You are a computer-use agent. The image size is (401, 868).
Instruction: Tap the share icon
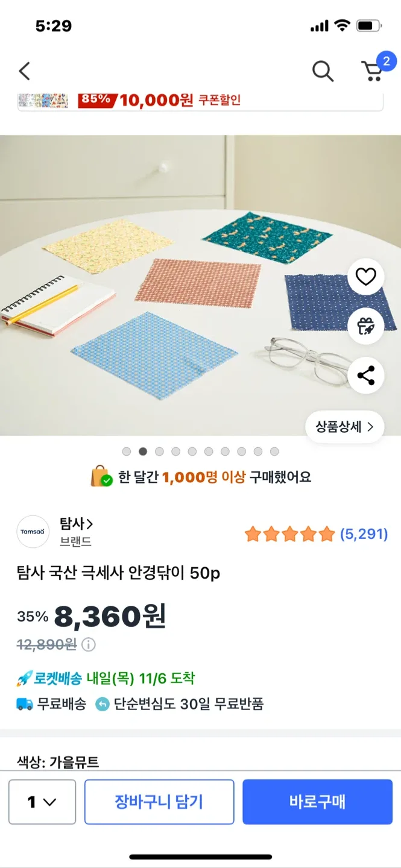(x=366, y=376)
